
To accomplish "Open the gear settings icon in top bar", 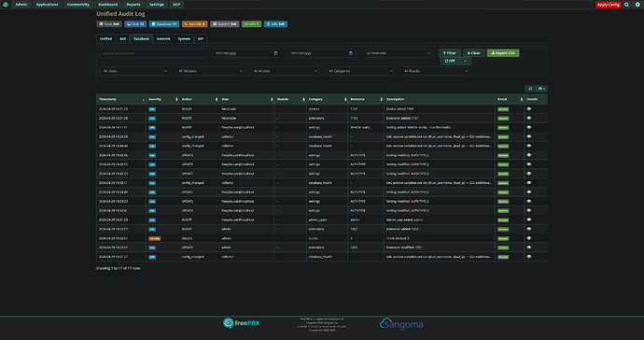I will pos(637,5).
